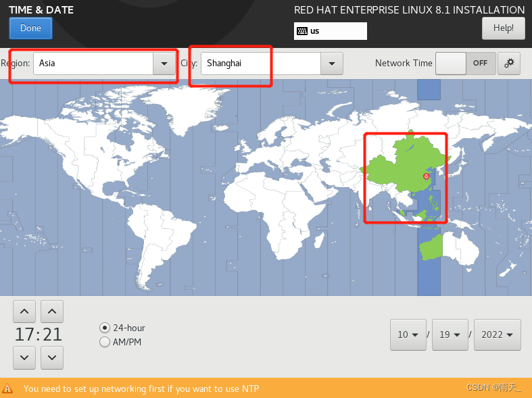The width and height of the screenshot is (532, 398).
Task: Click the minute increase up arrow
Action: click(52, 312)
